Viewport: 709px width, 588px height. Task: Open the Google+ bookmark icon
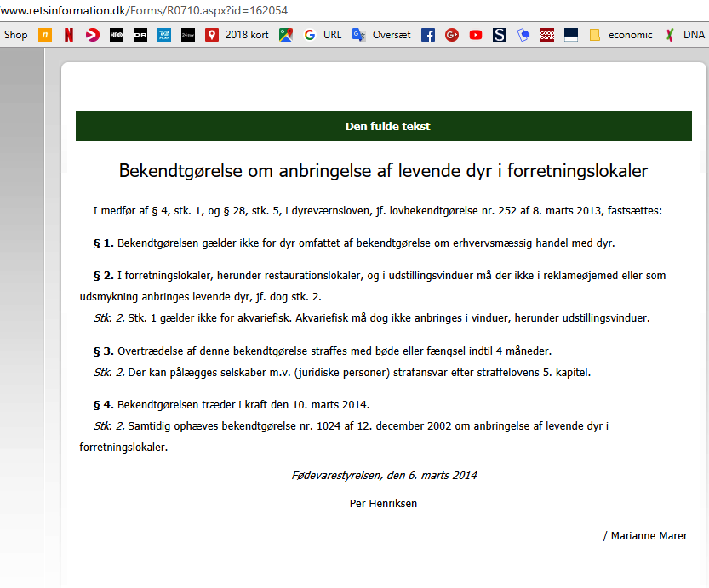point(452,35)
